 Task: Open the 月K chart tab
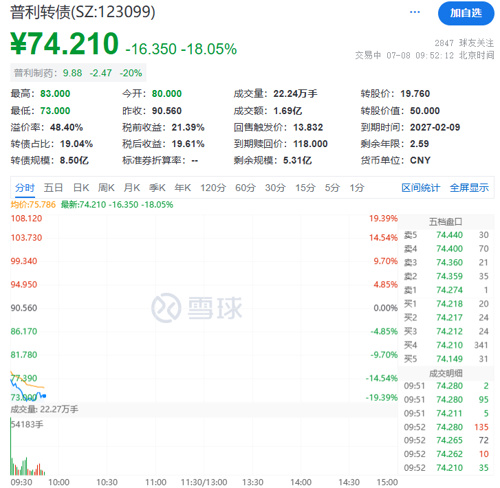(132, 188)
